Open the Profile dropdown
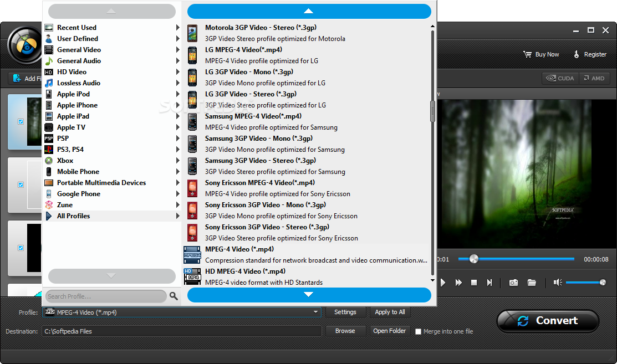This screenshot has width=617, height=364. point(315,312)
